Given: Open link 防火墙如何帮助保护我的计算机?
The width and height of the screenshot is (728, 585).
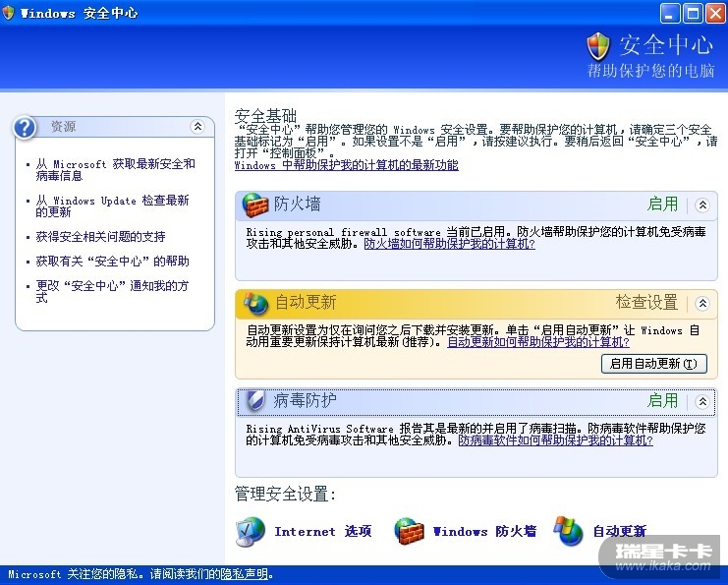Looking at the screenshot, I should pyautogui.click(x=449, y=244).
